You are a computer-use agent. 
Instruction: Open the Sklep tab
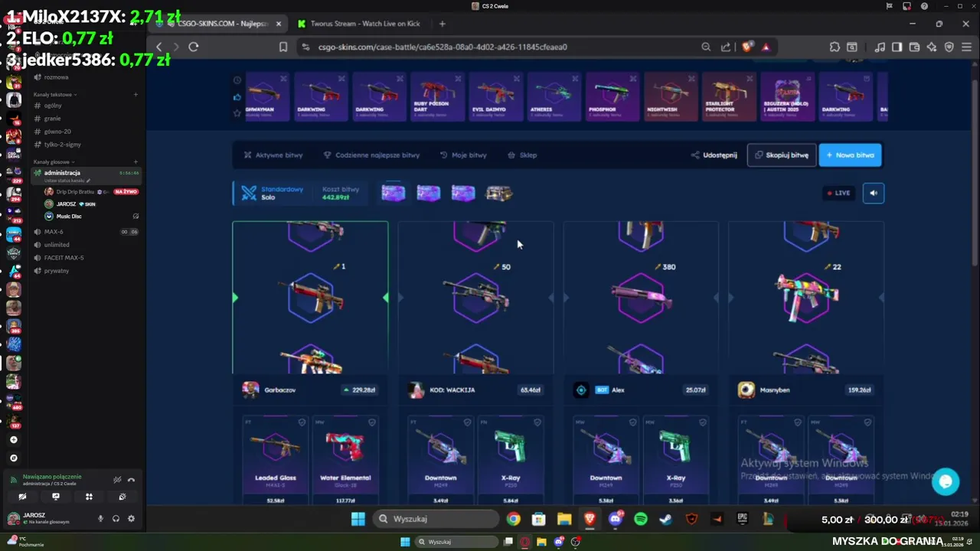522,155
